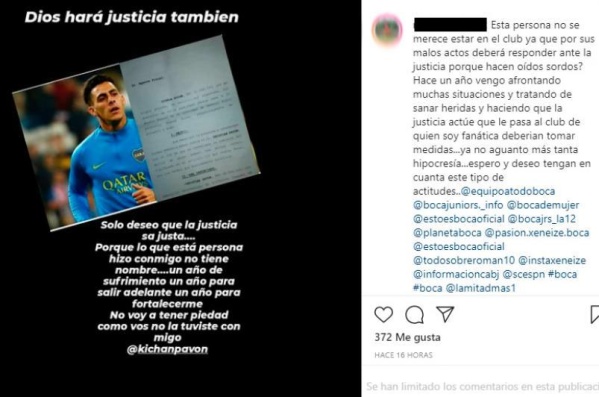Open @todosobreroman10 mention
The height and width of the screenshot is (397, 599).
(x=464, y=261)
